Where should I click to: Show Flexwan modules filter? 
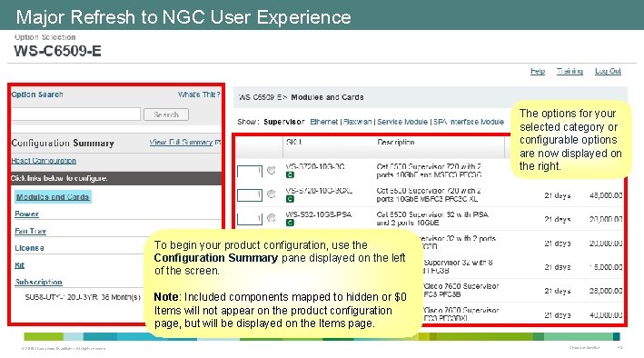(x=357, y=122)
